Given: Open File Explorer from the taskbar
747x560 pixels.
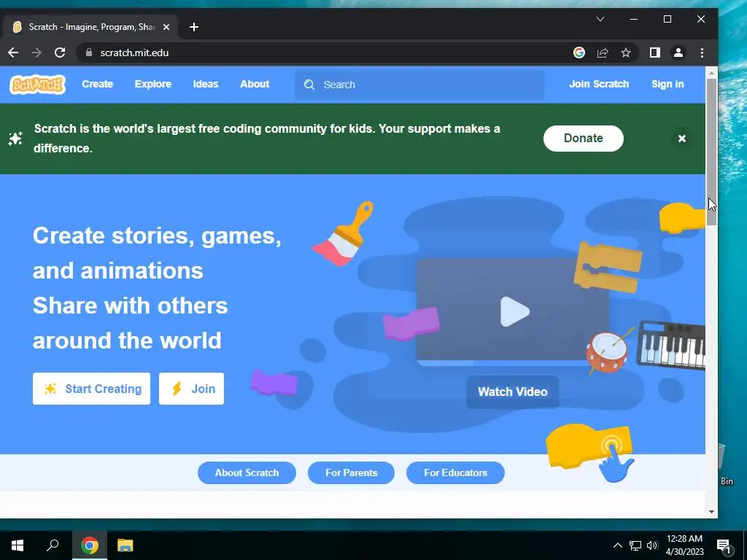Looking at the screenshot, I should pyautogui.click(x=125, y=545).
